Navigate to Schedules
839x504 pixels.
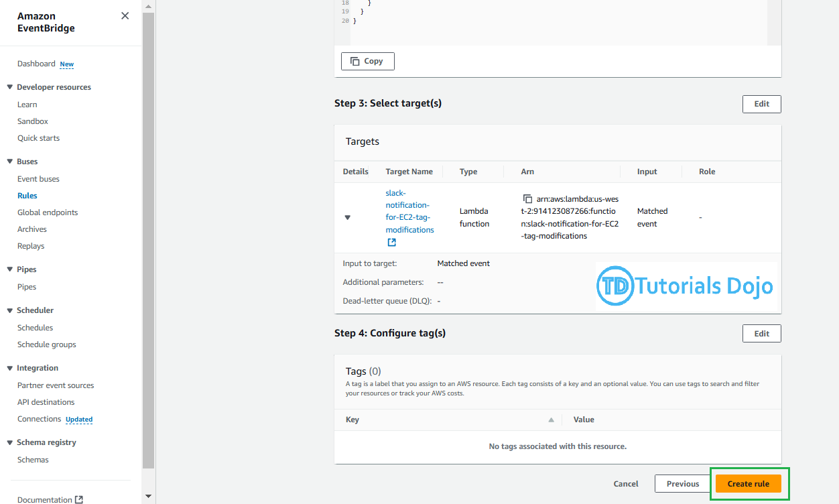click(x=35, y=328)
